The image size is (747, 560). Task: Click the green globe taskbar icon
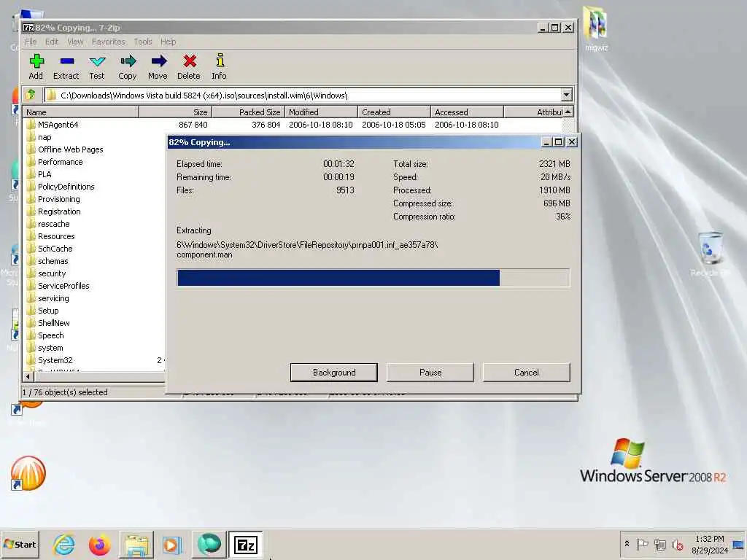coord(209,544)
